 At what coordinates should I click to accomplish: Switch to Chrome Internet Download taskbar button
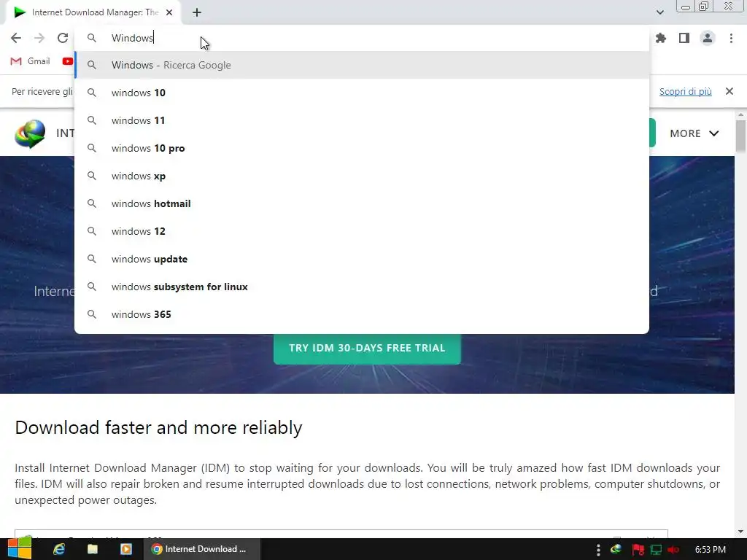click(202, 549)
